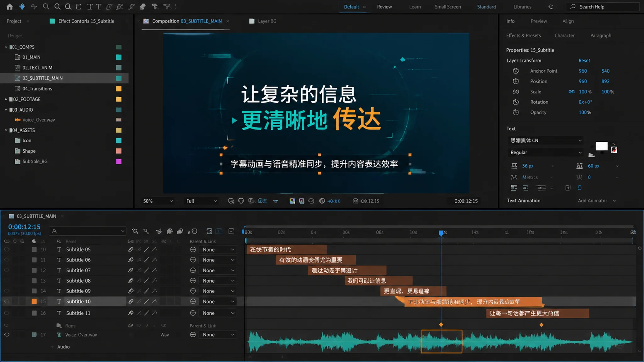The image size is (644, 362).
Task: Toggle the Rotation stopwatch
Action: click(516, 102)
